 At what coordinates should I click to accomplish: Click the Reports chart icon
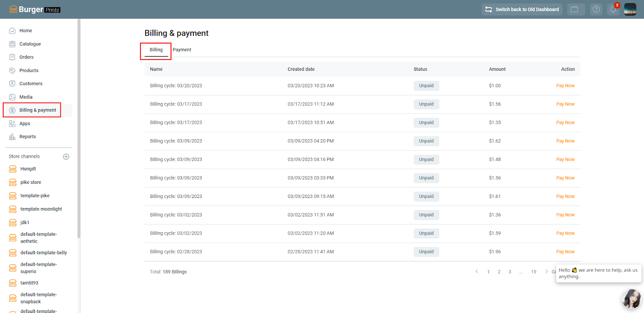coord(12,137)
